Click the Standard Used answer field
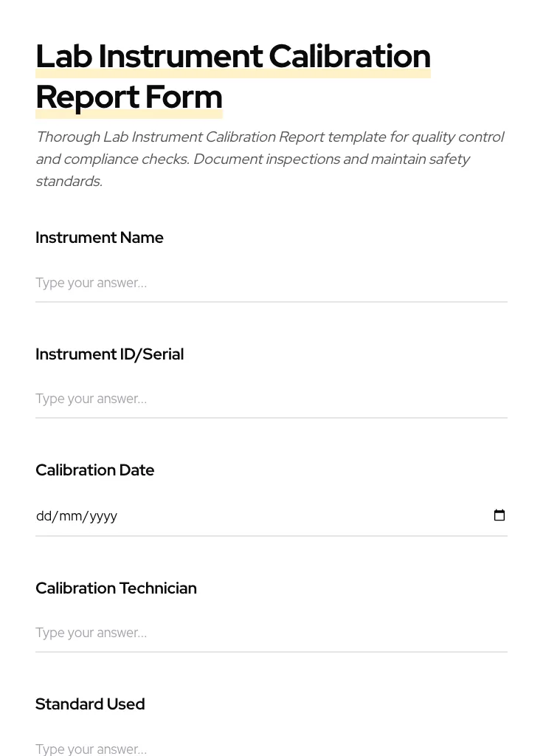 click(x=221, y=747)
